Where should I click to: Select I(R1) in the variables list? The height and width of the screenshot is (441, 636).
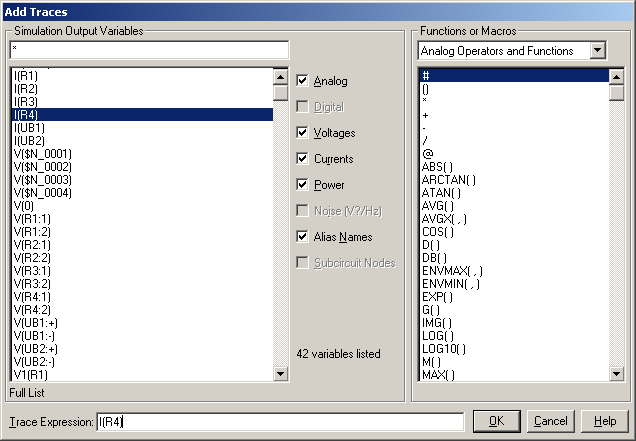[143, 76]
